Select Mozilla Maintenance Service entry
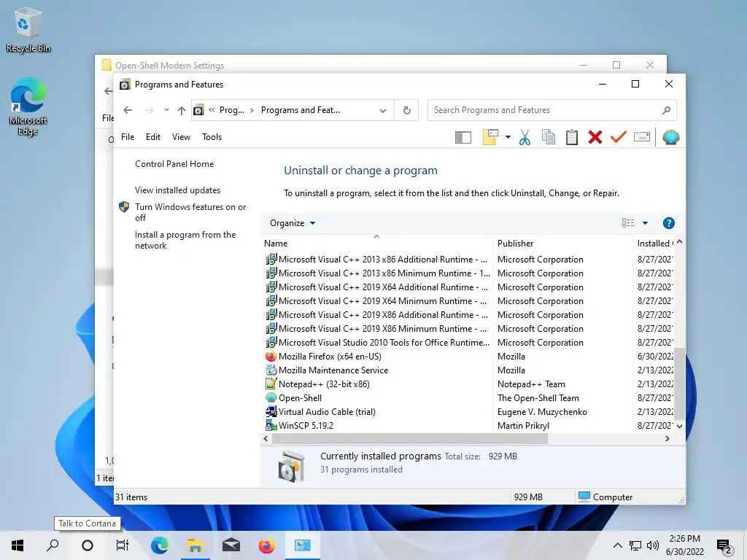The height and width of the screenshot is (560, 747). pyautogui.click(x=333, y=370)
